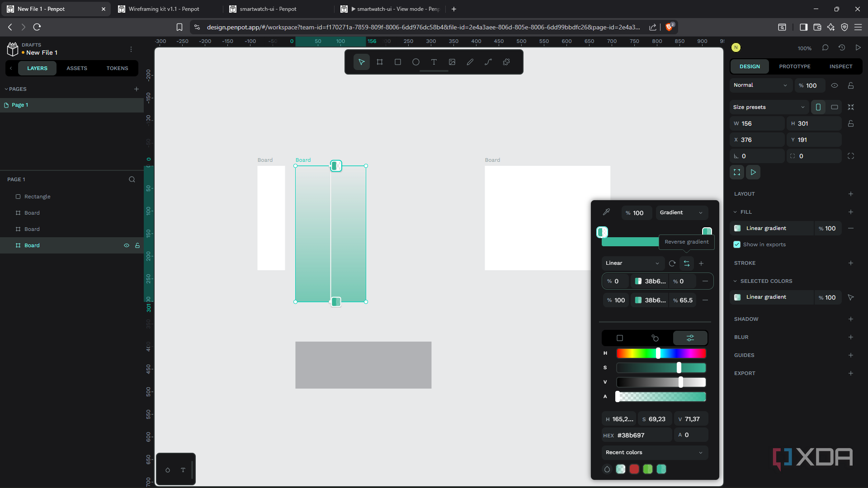Viewport: 868px width, 488px height.
Task: Remove the Linear gradient fill
Action: pos(851,228)
